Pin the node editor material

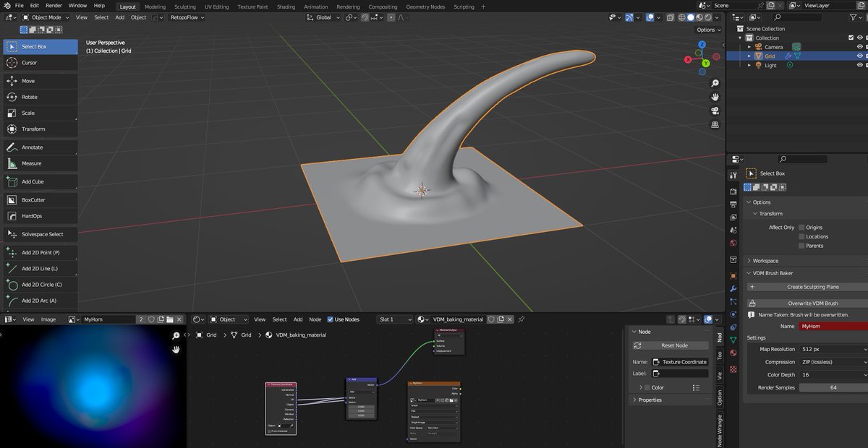click(x=522, y=319)
